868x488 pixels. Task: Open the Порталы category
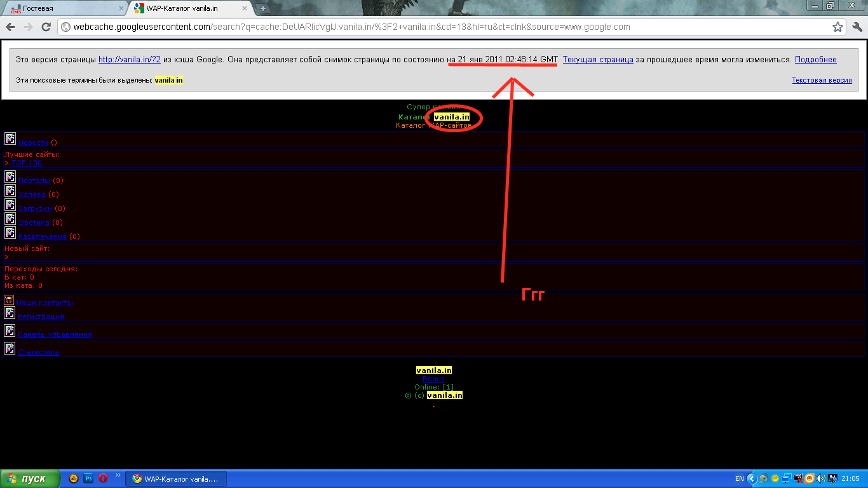click(34, 180)
